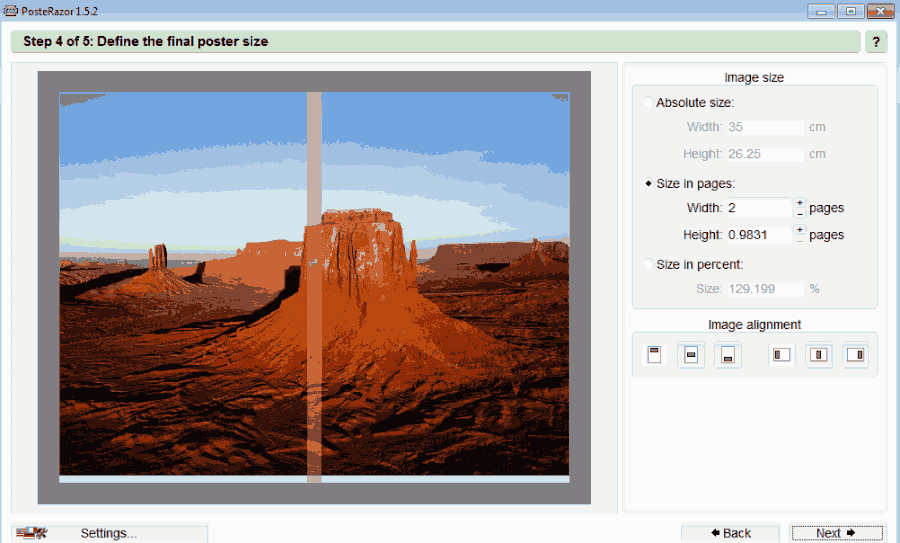This screenshot has height=543, width=900.
Task: Minimize the PosteRazor window
Action: click(x=821, y=11)
